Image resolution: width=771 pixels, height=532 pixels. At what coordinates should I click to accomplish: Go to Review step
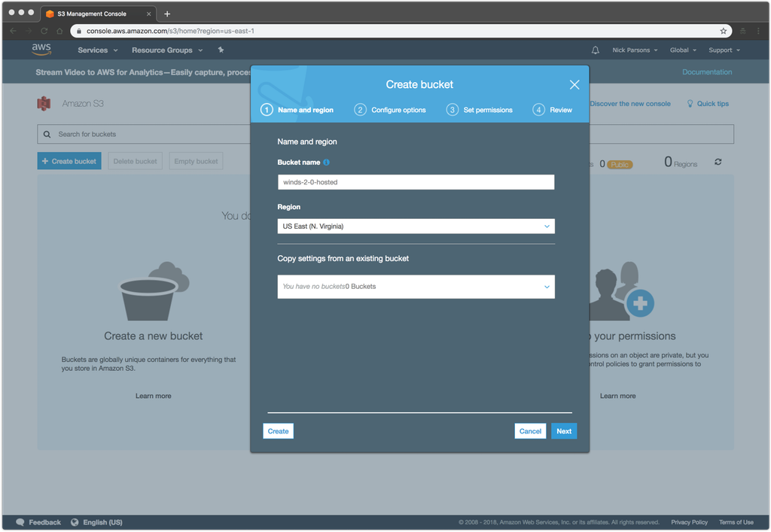tap(552, 110)
